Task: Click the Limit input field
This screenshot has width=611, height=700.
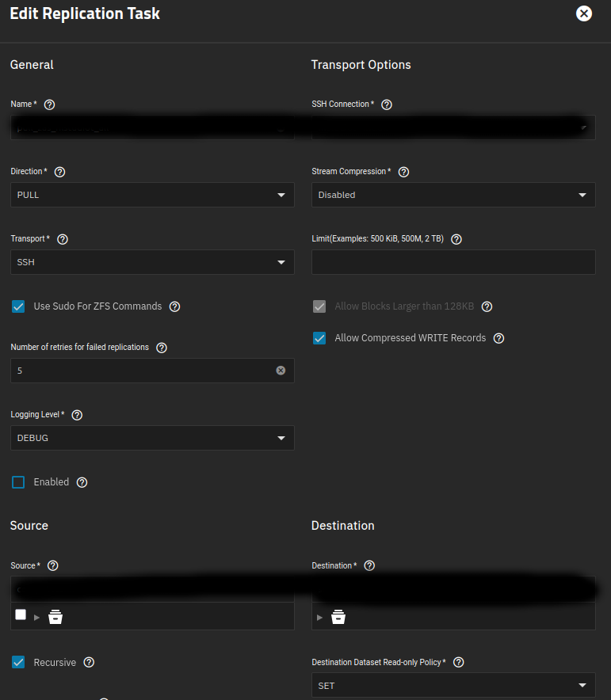Action: pos(453,262)
